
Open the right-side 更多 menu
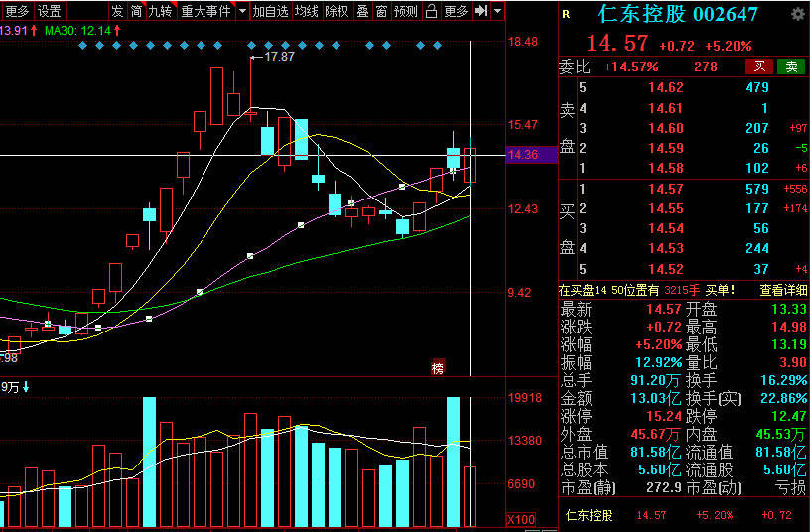click(456, 11)
